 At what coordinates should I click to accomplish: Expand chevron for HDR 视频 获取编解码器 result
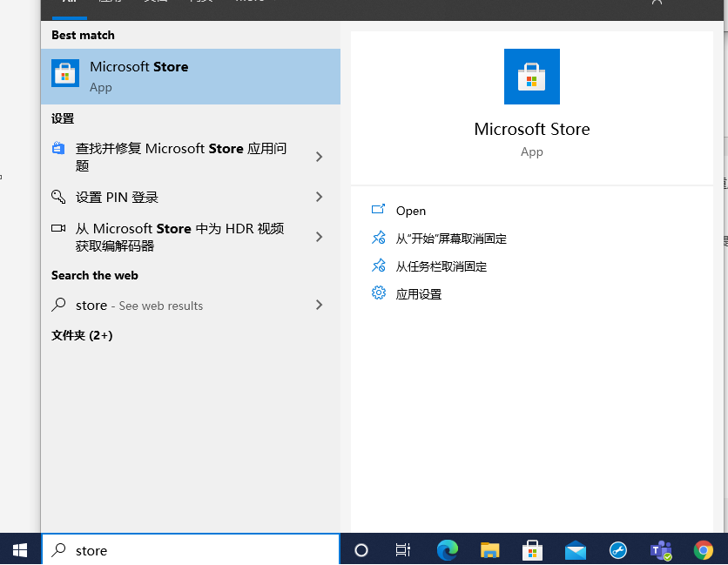(x=319, y=237)
